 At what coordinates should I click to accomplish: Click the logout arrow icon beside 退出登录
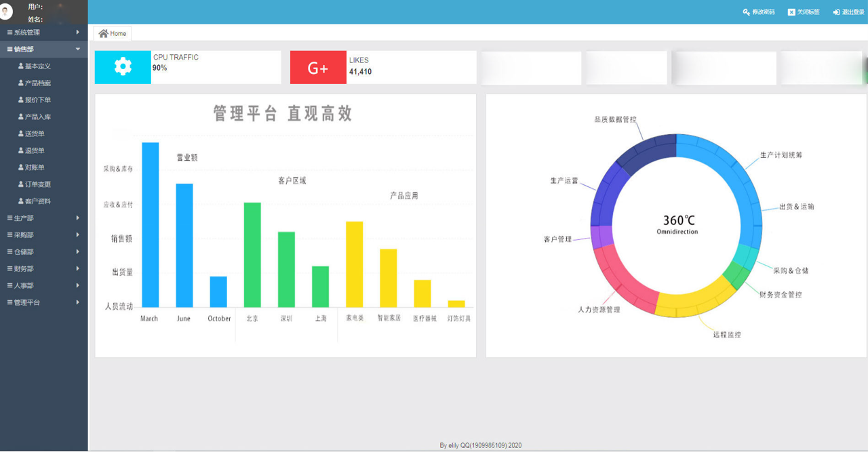click(x=836, y=12)
